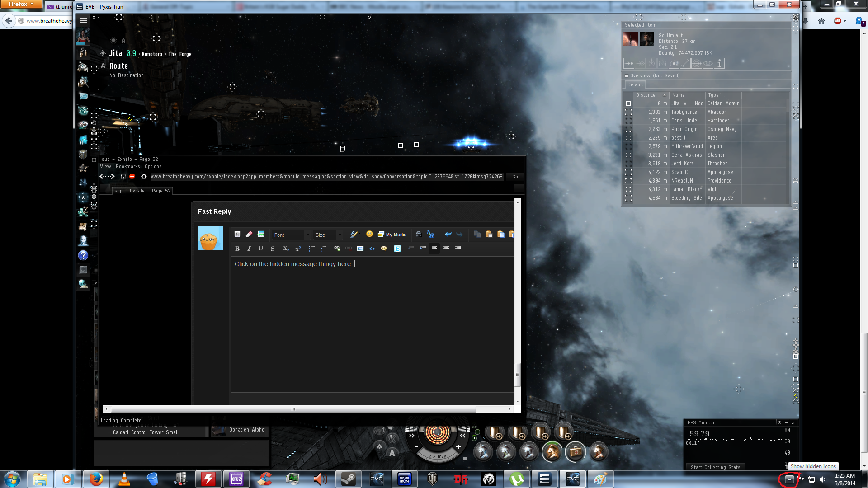This screenshot has width=868, height=488.
Task: Select Bleeding Sile Apocalypse row
Action: point(706,198)
